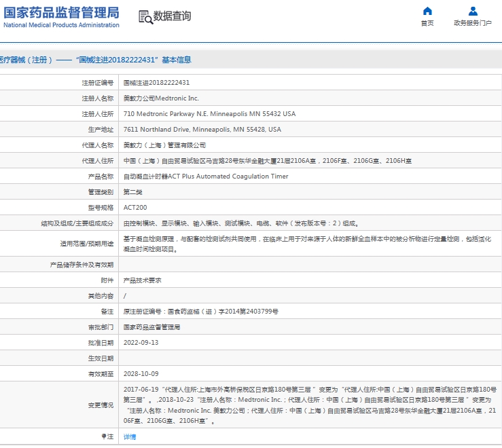Click the 注册人名称 row label
The height and width of the screenshot is (448, 502).
(98, 98)
